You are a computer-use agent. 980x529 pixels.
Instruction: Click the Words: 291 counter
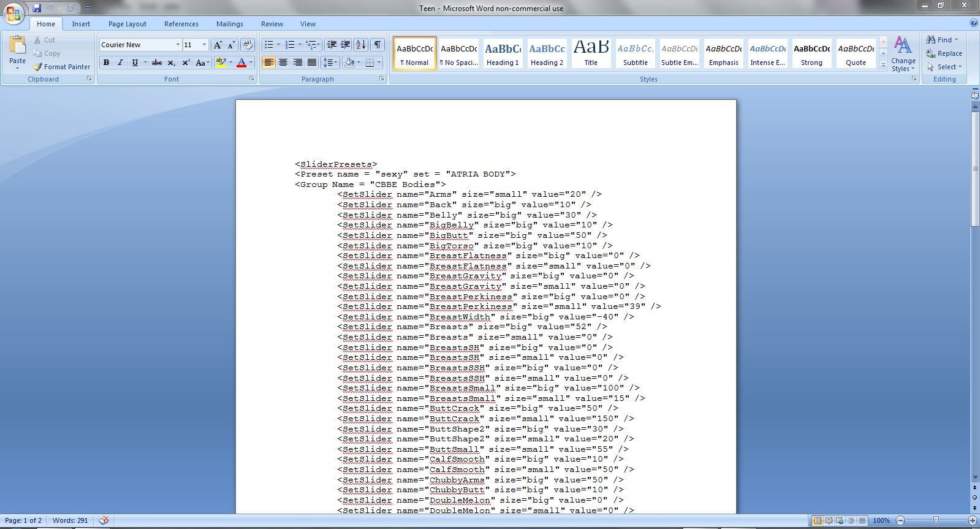pos(70,520)
